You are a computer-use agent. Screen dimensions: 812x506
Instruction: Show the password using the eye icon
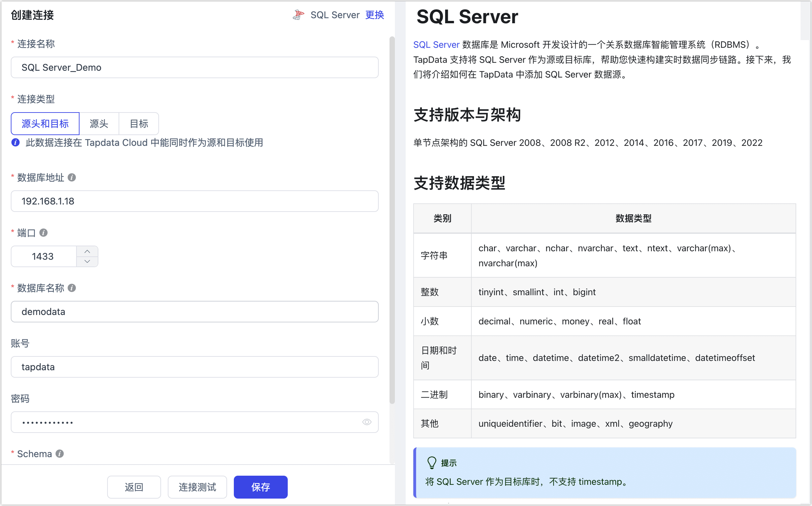click(x=366, y=422)
